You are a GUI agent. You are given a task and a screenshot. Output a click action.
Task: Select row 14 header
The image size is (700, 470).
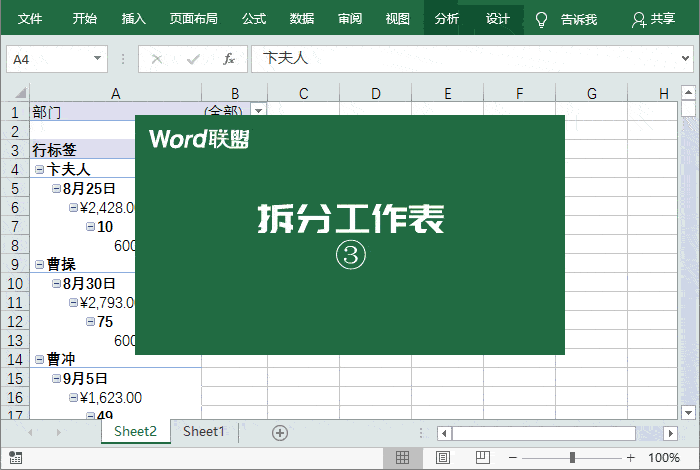15,359
